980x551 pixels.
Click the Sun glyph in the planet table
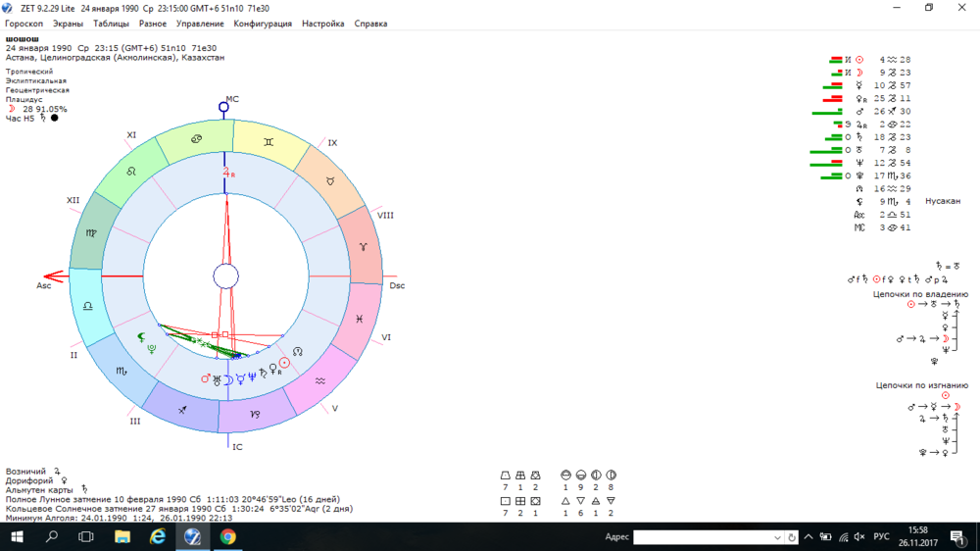[x=859, y=60]
